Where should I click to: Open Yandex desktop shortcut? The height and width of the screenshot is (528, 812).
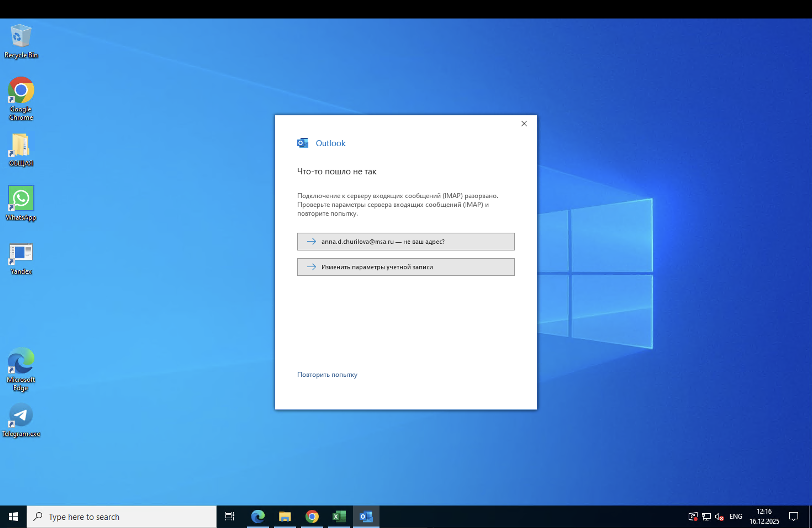[x=21, y=258]
